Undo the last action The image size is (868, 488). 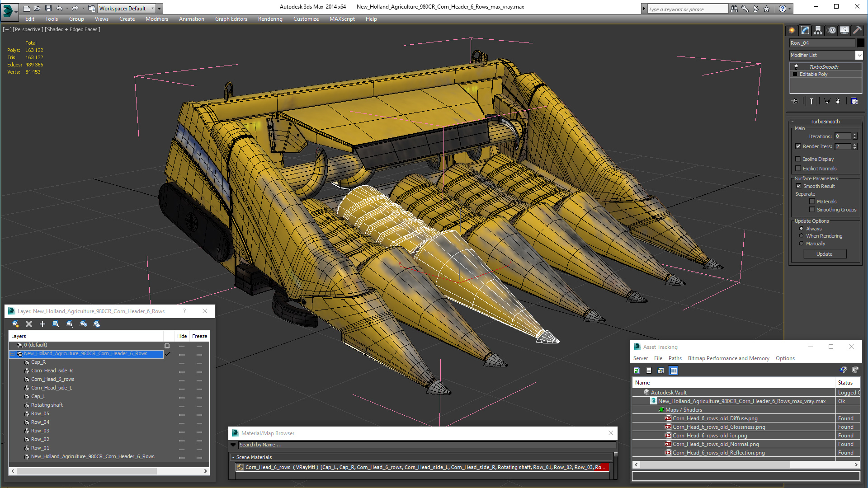(x=59, y=8)
